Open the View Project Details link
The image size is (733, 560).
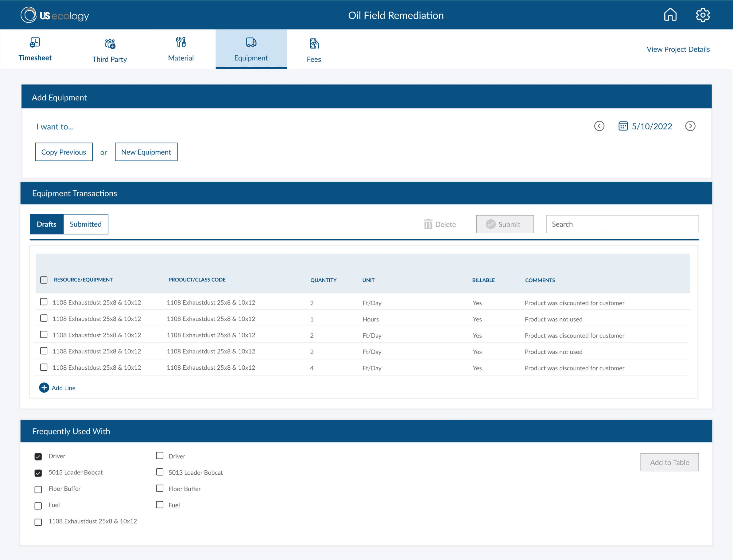pos(678,49)
